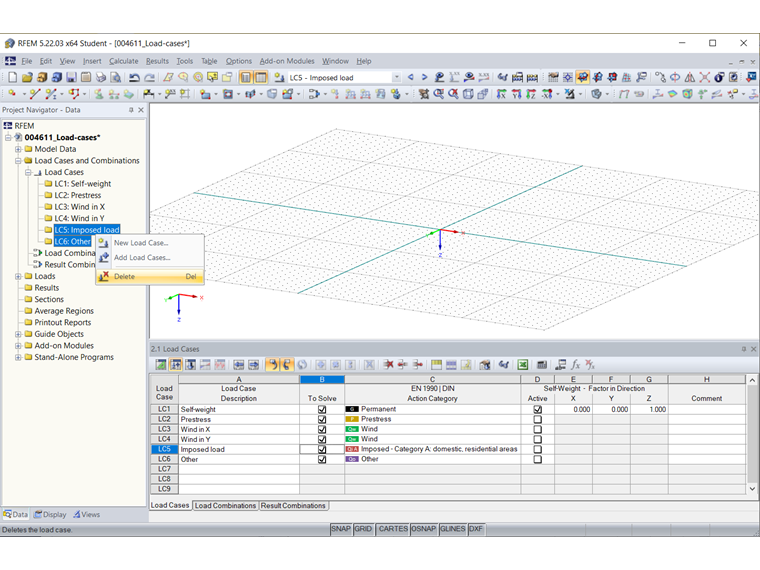Viewport: 760px width, 570px height.
Task: Click the table vertical scrollbar down arrow
Action: pos(752,489)
